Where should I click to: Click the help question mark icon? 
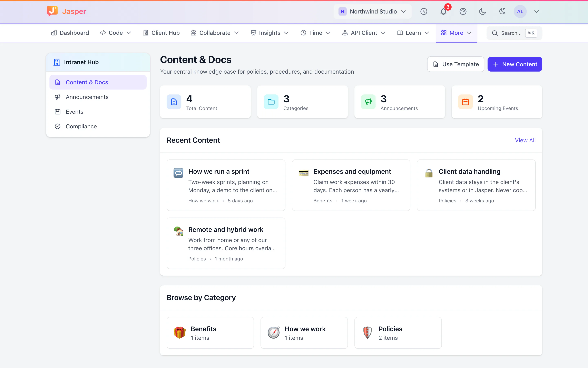463,11
